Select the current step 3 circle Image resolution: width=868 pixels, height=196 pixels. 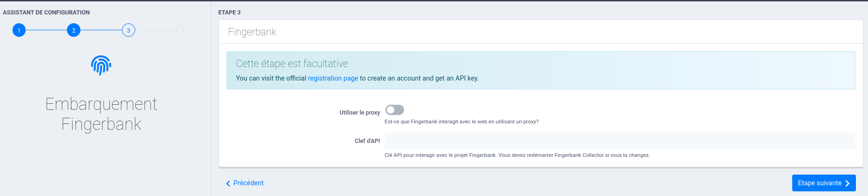point(128,30)
